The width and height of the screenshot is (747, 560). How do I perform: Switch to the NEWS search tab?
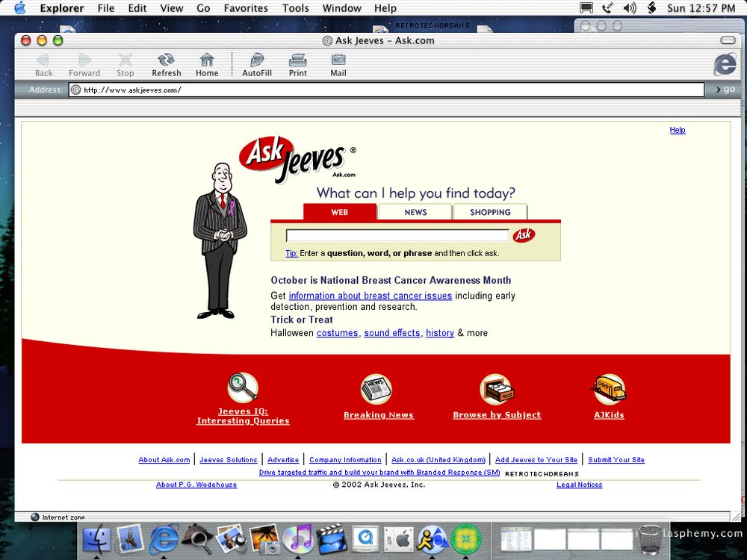coord(415,212)
